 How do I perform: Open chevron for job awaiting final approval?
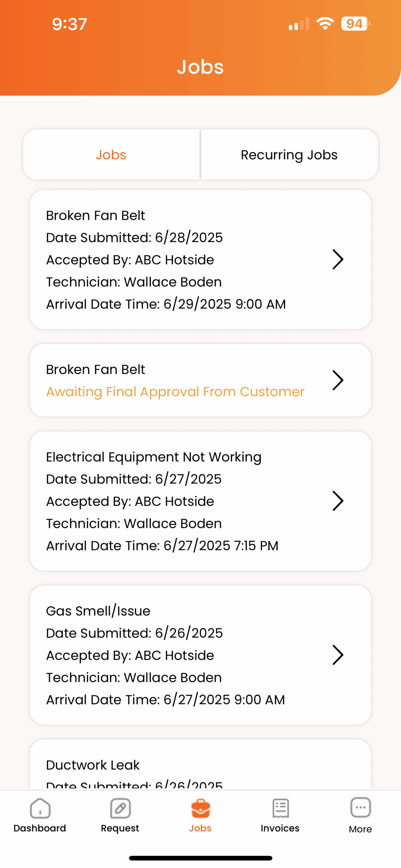(x=338, y=380)
